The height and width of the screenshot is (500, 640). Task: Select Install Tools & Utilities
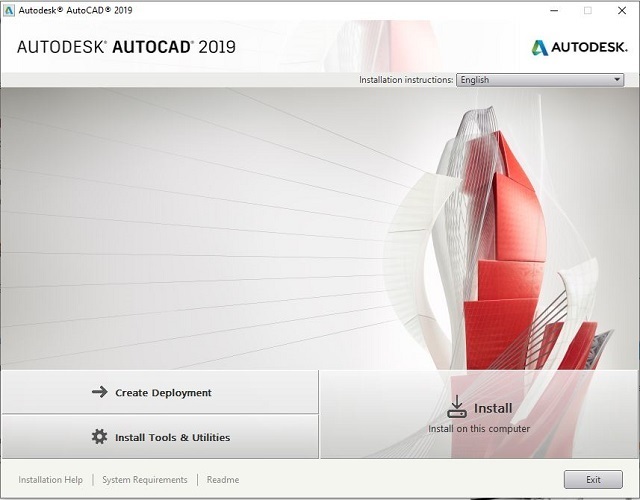tap(160, 437)
